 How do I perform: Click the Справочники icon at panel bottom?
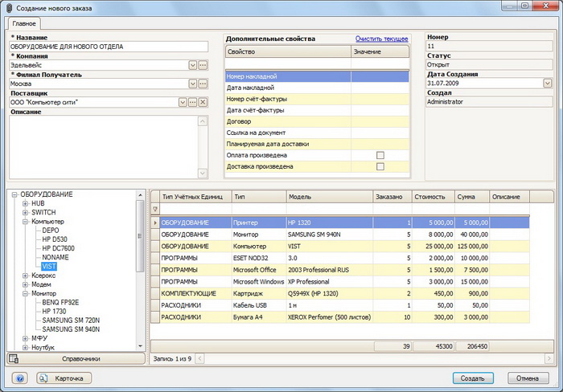(x=14, y=358)
